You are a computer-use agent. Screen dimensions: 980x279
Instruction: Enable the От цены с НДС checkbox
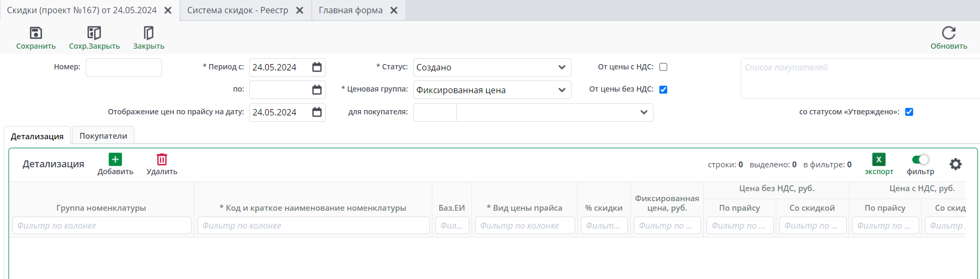(663, 67)
